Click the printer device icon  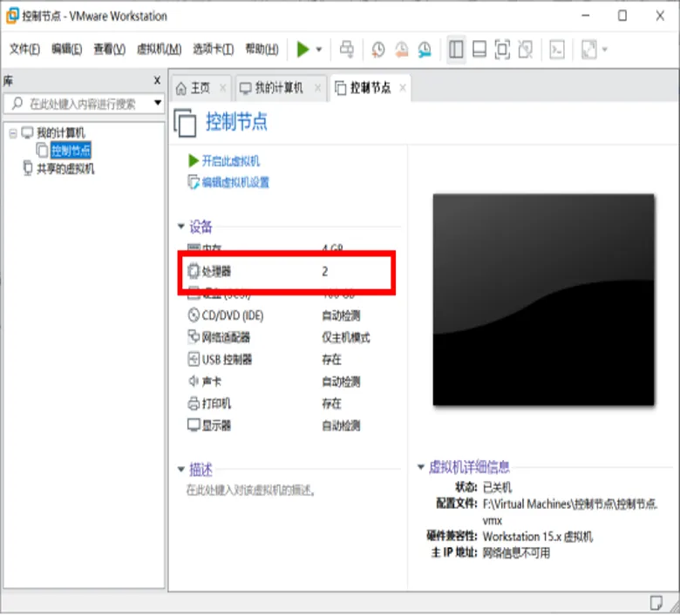(194, 403)
